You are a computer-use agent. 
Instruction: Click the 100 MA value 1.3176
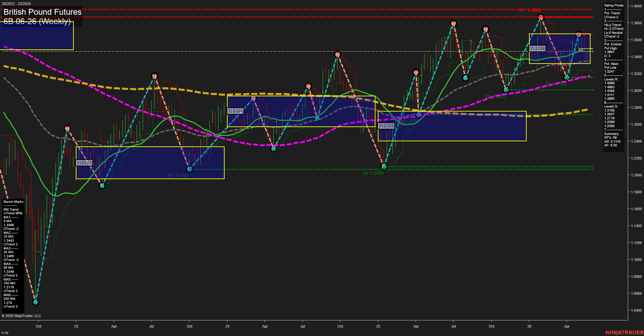point(9,287)
